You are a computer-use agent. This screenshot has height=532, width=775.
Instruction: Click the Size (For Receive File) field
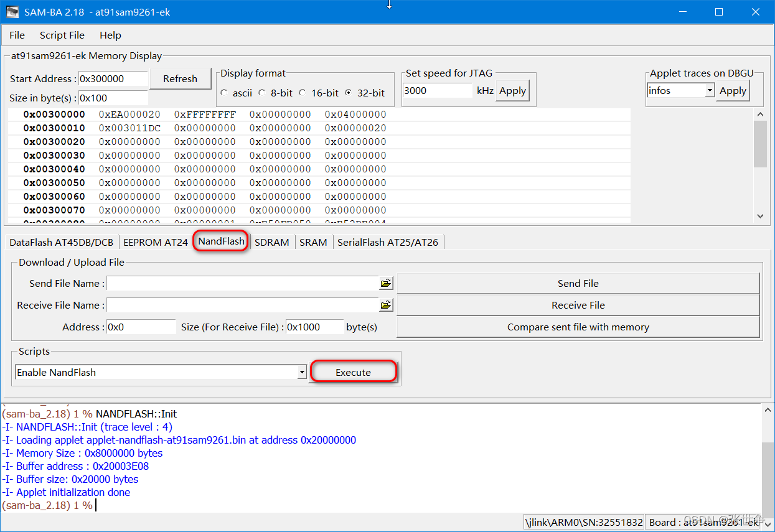pos(314,327)
